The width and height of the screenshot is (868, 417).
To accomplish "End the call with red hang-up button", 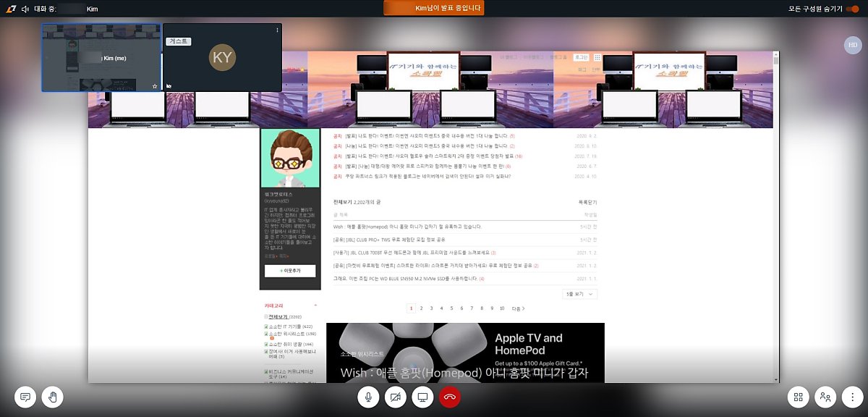I will point(449,397).
